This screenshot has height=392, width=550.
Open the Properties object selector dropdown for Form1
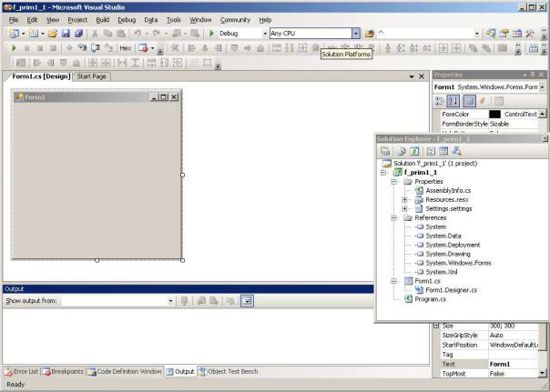pos(543,87)
